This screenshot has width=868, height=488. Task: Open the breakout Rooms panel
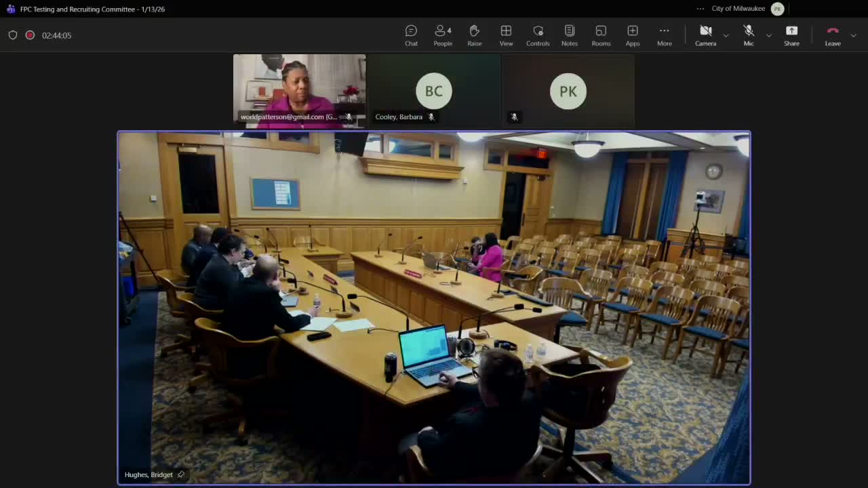click(x=601, y=35)
